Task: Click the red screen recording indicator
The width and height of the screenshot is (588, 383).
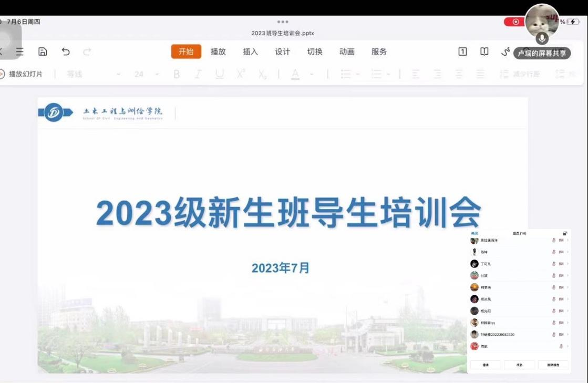Action: tap(514, 22)
